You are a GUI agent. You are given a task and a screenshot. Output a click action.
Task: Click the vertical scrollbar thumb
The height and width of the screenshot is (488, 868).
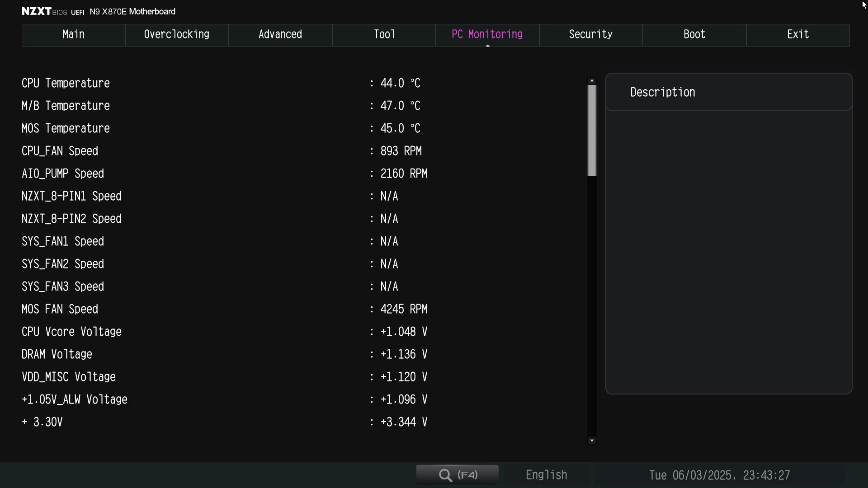592,130
